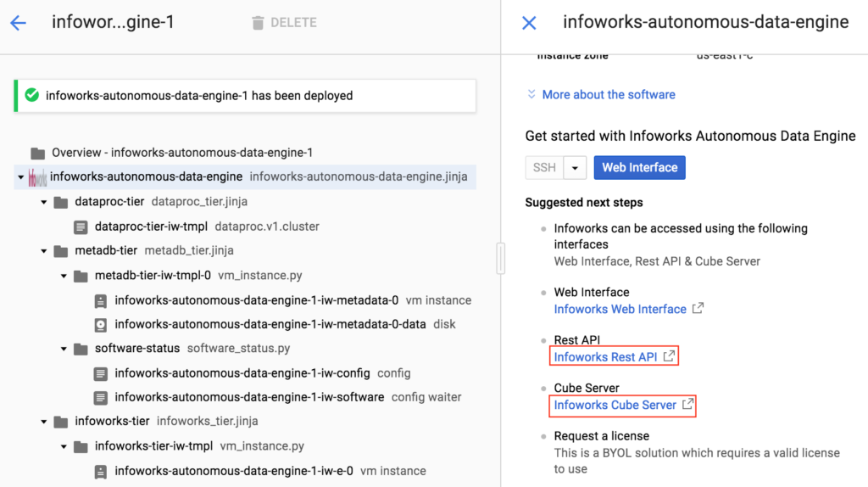
Task: Click the 'has been deployed' status message
Action: coord(199,96)
